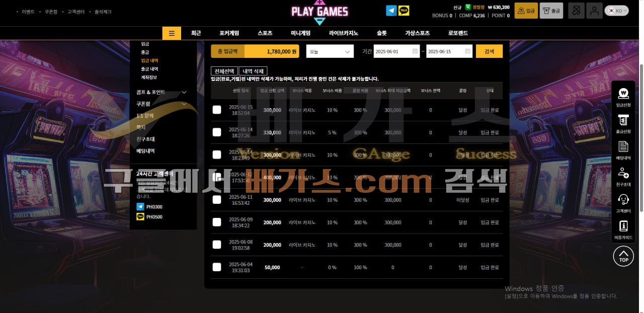This screenshot has width=644, height=313.
Task: Open 고객센터 top link
Action: (76, 12)
